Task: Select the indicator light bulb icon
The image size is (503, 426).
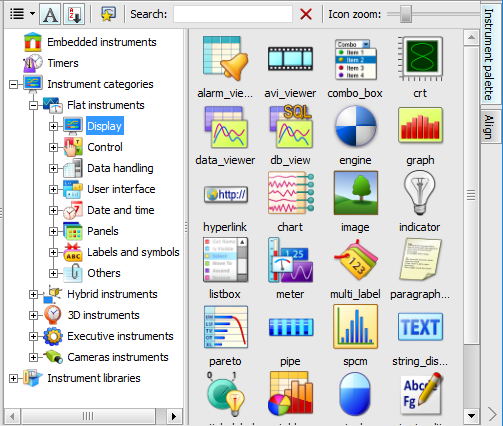Action: 420,193
